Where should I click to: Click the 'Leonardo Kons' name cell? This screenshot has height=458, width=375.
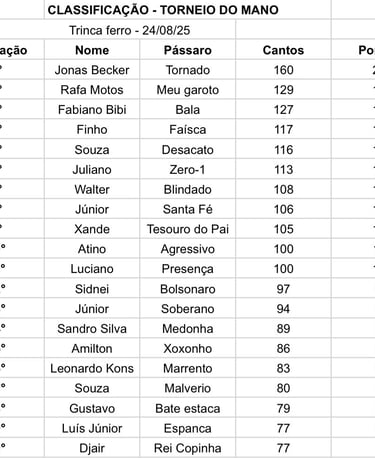coord(92,369)
